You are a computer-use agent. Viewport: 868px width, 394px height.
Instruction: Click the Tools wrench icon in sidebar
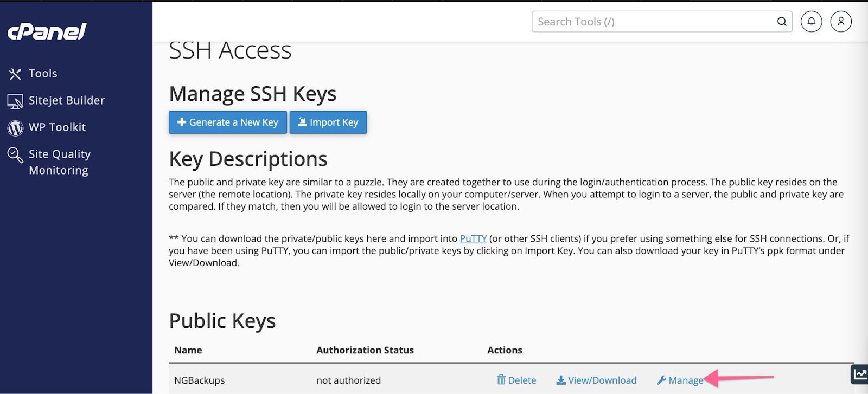[x=15, y=74]
